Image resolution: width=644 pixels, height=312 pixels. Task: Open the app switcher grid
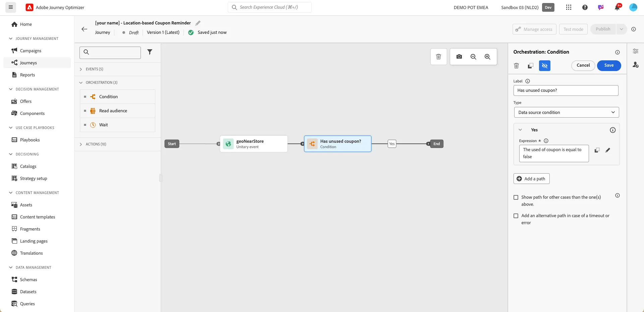coord(569,7)
